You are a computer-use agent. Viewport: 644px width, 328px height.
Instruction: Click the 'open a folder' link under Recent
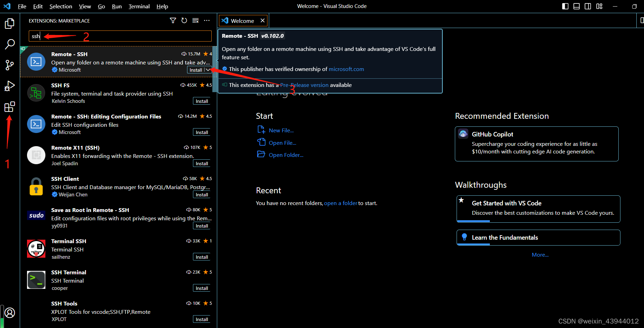[341, 203]
